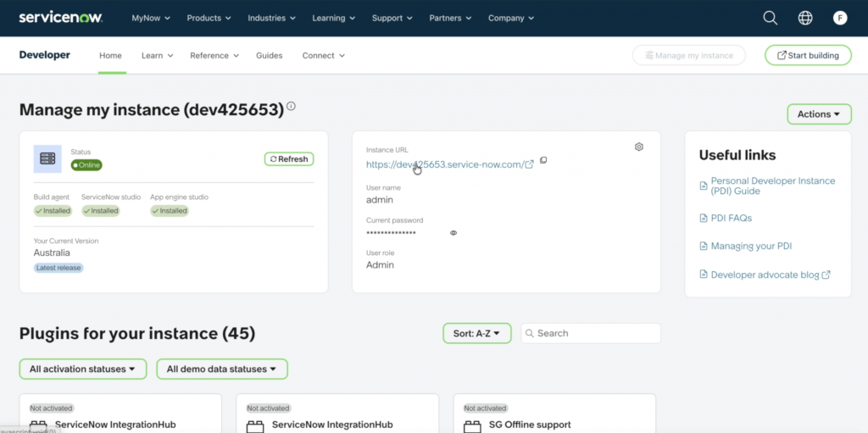Click the Installed badge under App engine studio

(x=170, y=210)
